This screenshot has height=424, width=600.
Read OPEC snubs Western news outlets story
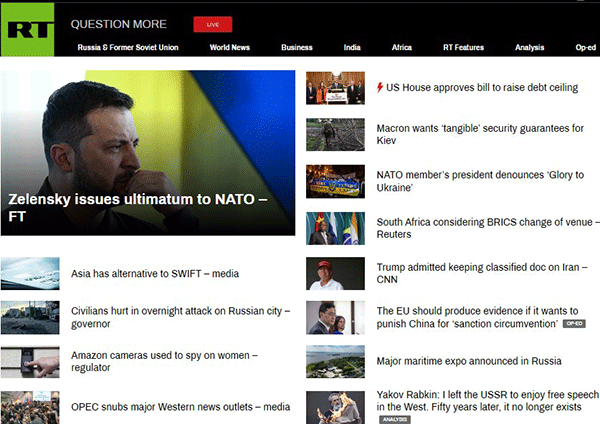(181, 407)
